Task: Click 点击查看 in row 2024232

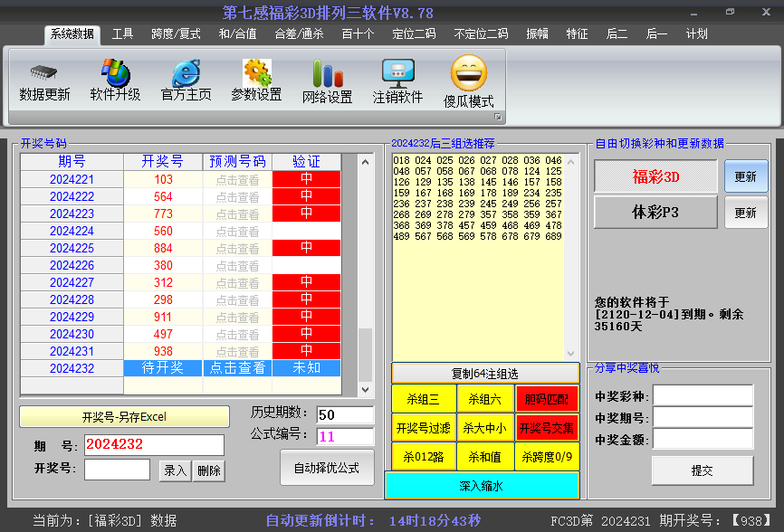Action: (x=237, y=368)
